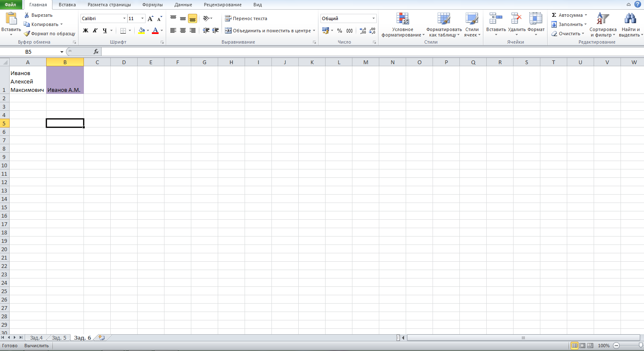Open the Fill (Заполнить) dropdown
This screenshot has height=351, width=644.
coord(569,24)
